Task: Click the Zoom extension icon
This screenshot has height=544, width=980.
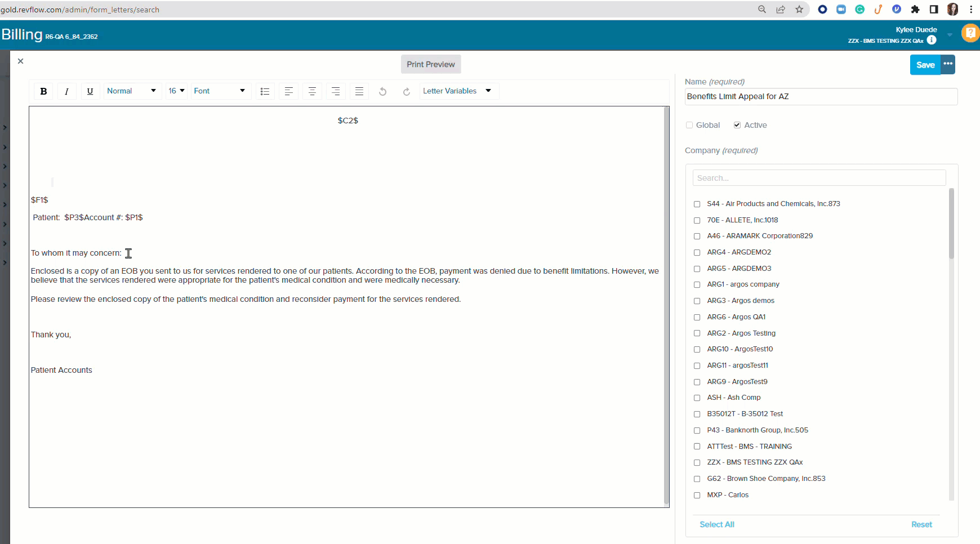Action: coord(841,10)
